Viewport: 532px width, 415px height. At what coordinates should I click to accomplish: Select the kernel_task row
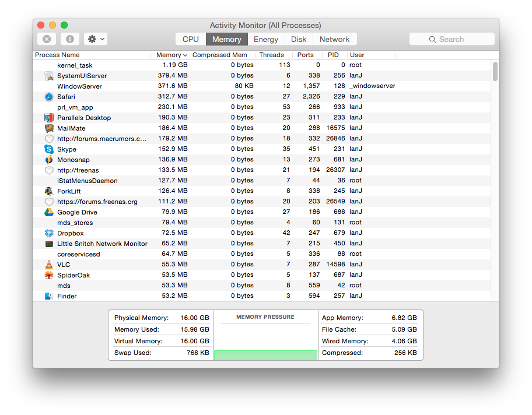coord(261,65)
